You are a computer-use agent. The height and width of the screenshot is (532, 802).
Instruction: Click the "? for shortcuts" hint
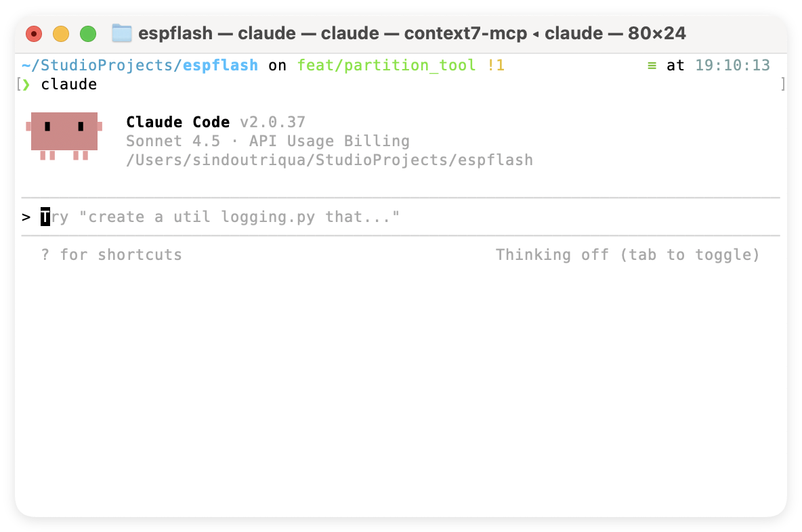pos(112,255)
